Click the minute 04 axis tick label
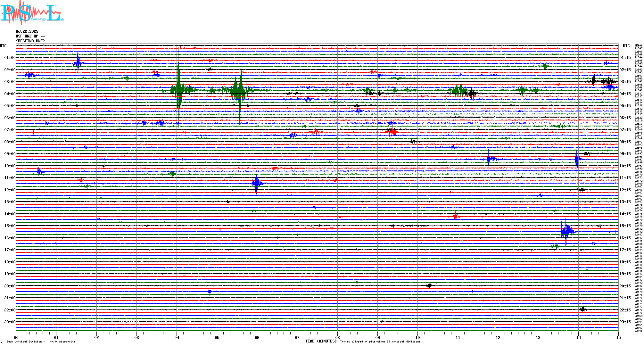The width and height of the screenshot is (644, 346). point(177,337)
